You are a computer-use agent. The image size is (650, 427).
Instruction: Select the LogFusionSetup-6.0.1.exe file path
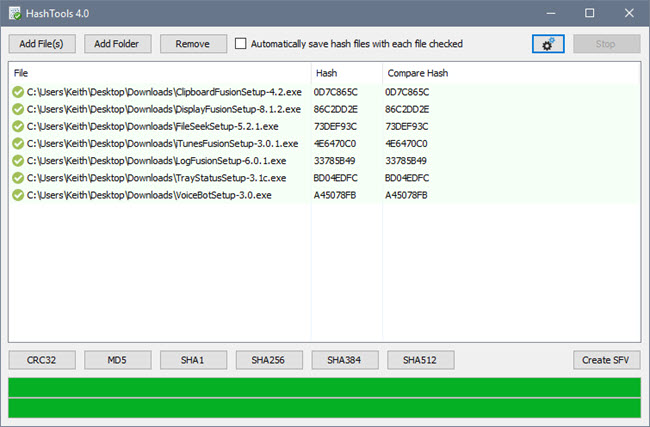[x=156, y=160]
